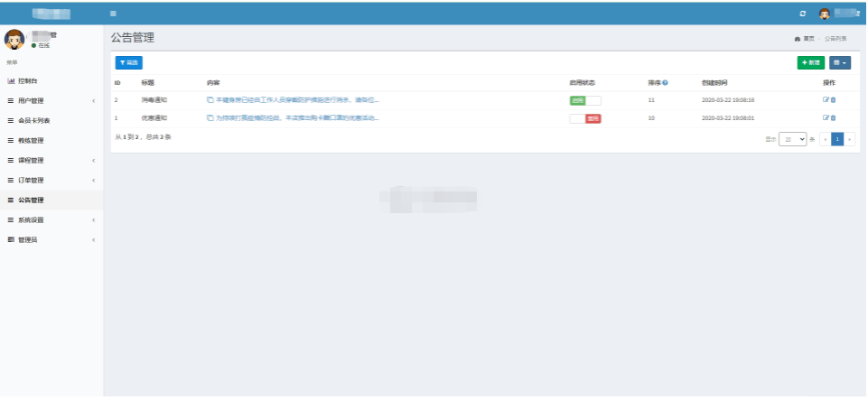The width and height of the screenshot is (868, 401).
Task: Open the user avatar in top right
Action: 824,14
